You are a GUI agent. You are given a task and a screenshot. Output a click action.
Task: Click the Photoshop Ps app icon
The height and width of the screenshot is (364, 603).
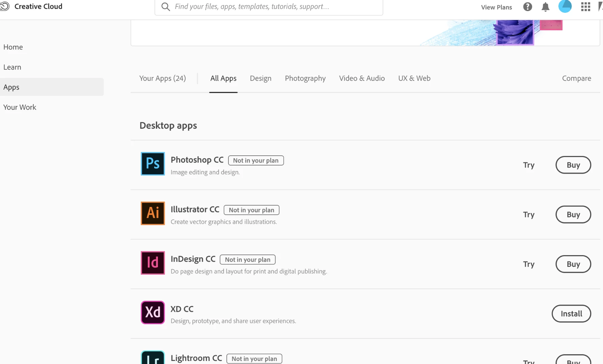point(153,163)
